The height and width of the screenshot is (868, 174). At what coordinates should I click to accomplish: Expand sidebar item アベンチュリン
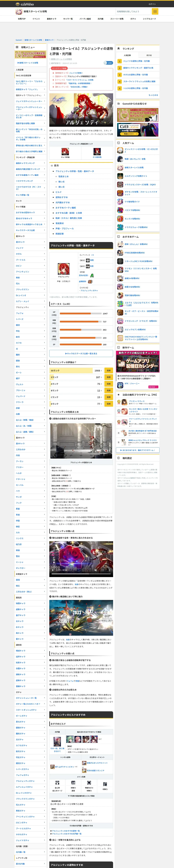pyautogui.click(x=30, y=272)
